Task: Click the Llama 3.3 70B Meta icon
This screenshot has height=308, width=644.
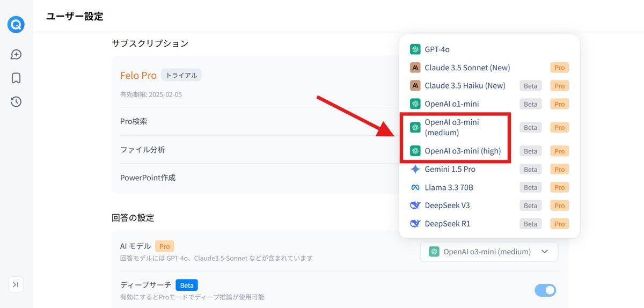Action: point(415,187)
